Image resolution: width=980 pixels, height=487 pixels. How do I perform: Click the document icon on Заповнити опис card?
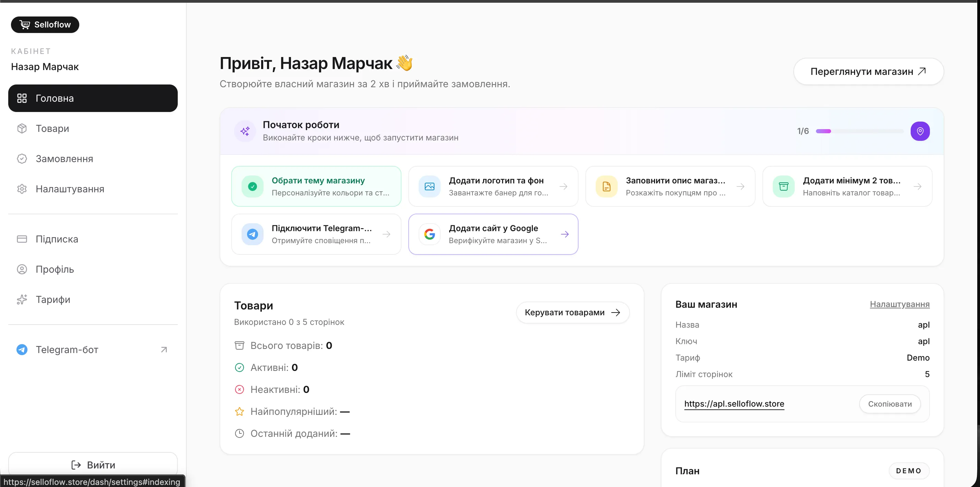point(606,186)
